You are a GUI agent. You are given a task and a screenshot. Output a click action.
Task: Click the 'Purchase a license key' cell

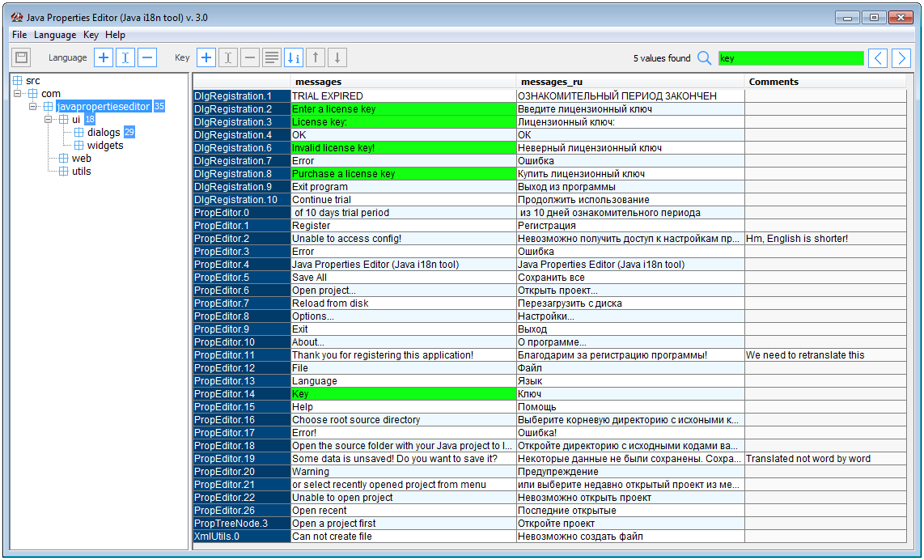(404, 174)
